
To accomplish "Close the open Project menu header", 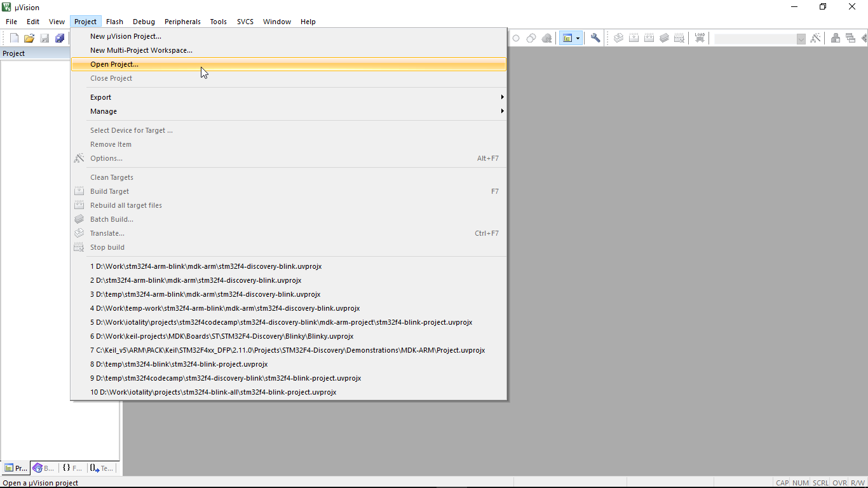I will [x=85, y=22].
